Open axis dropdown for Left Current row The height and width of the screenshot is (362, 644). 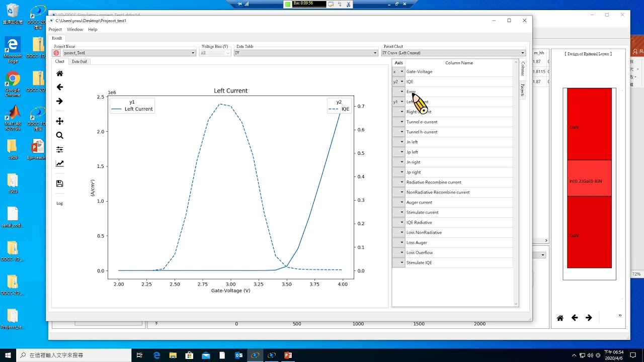(x=398, y=102)
